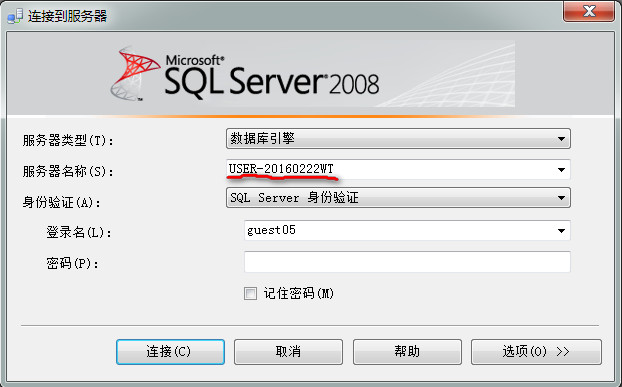Viewport: 622px width, 387px height.
Task: Click the server name text USER-20160222WT
Action: click(x=281, y=169)
